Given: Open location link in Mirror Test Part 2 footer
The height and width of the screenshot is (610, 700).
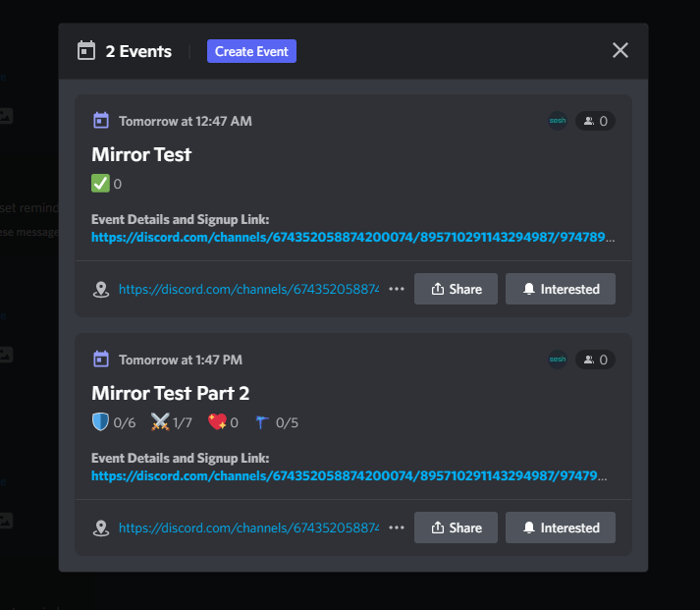Looking at the screenshot, I should pyautogui.click(x=248, y=527).
